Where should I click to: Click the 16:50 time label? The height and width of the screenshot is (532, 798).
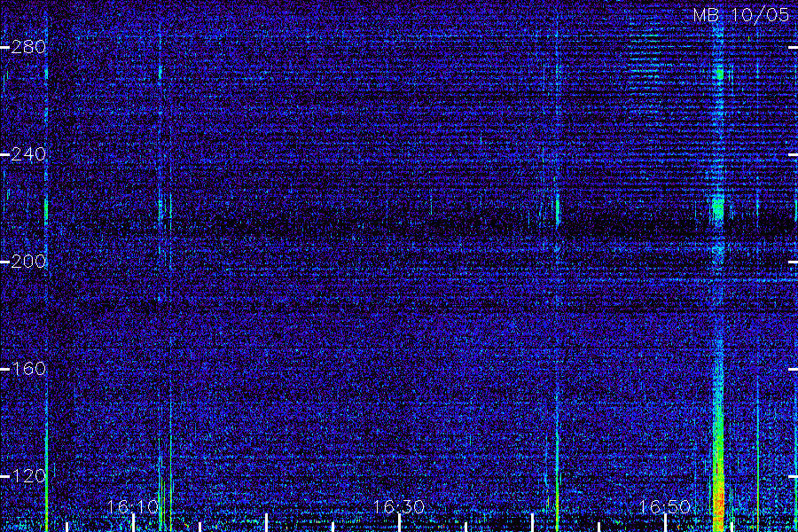click(x=665, y=506)
